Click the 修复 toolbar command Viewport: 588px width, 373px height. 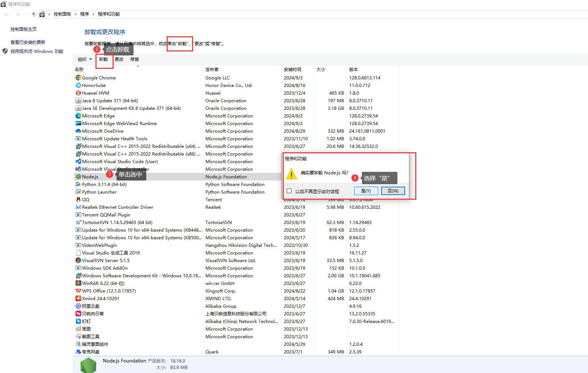click(x=135, y=59)
